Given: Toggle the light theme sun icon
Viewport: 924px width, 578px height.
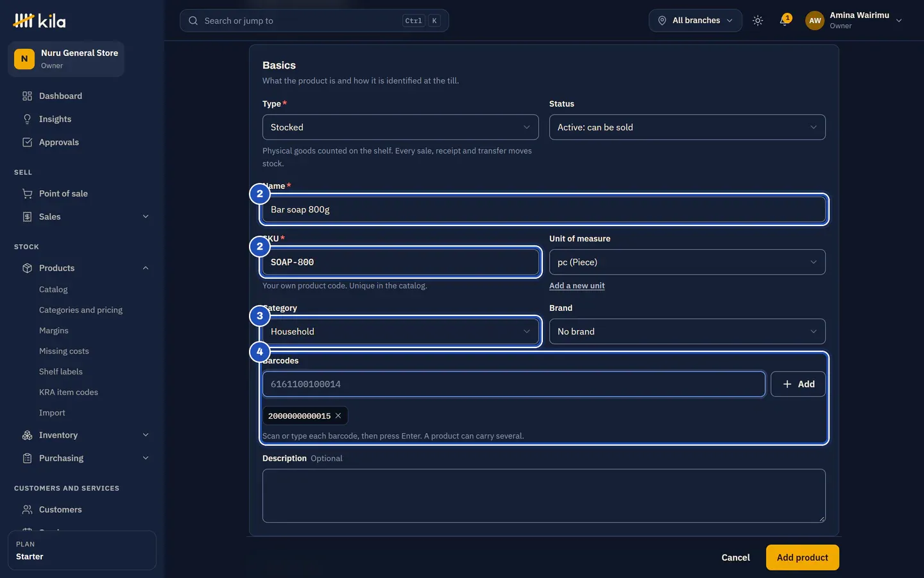Looking at the screenshot, I should (758, 21).
